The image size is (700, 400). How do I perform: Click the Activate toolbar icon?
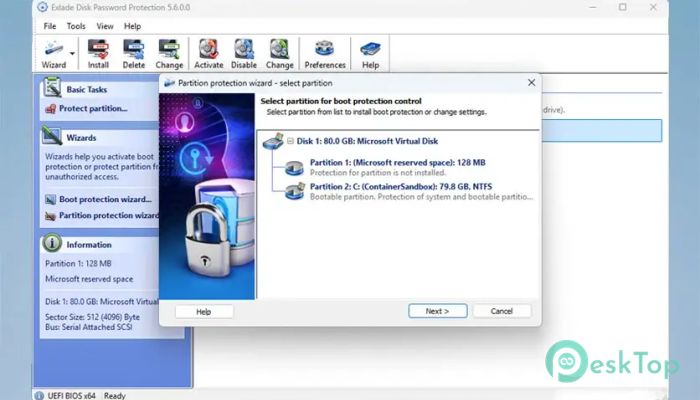click(208, 54)
